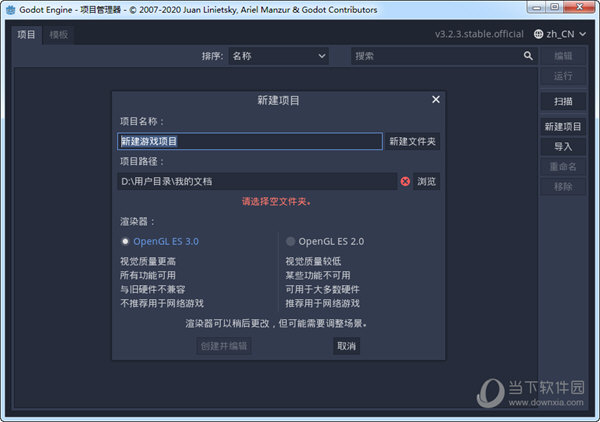Click the 视觉质量更高 description text

coord(148,261)
